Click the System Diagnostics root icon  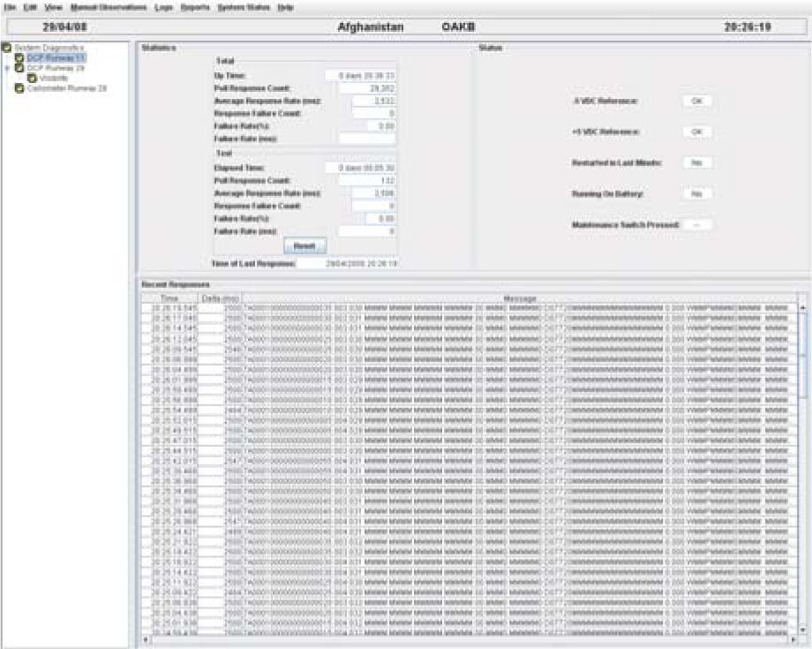(x=6, y=47)
